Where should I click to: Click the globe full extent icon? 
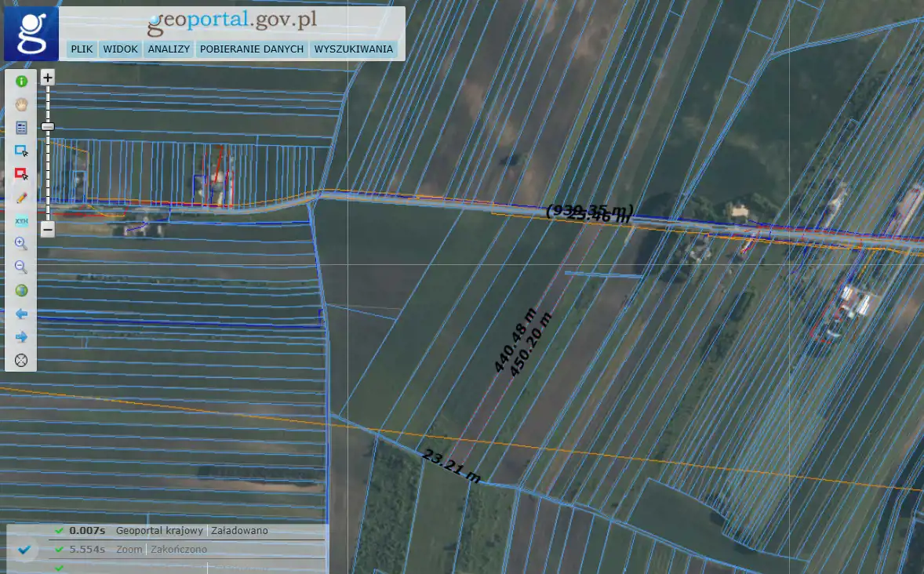21,291
